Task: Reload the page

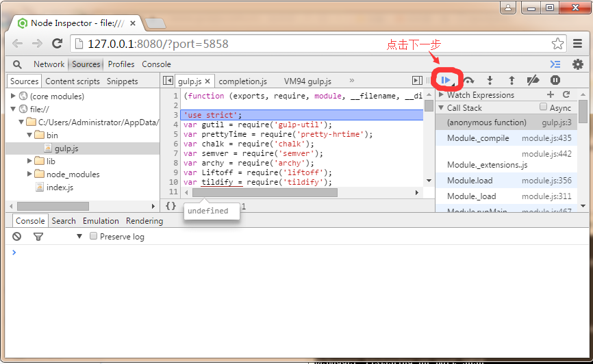Action: (57, 44)
